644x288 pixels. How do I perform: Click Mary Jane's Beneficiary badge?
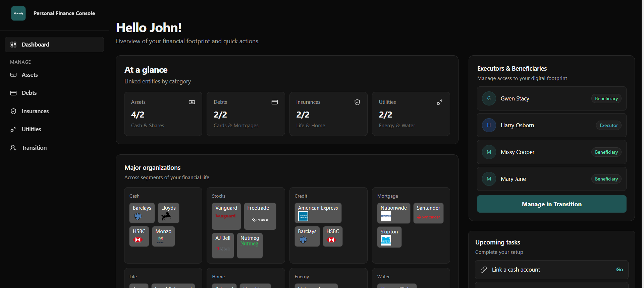click(606, 179)
